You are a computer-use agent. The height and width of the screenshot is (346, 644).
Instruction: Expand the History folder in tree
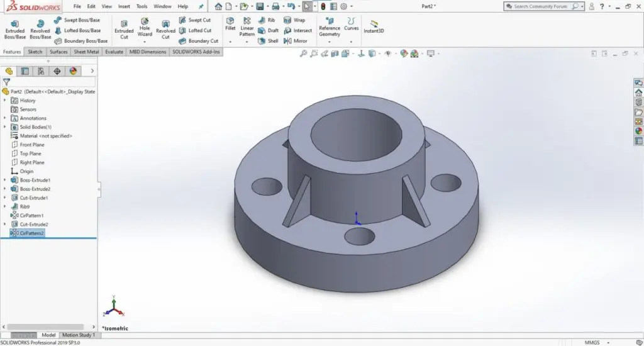click(x=5, y=101)
